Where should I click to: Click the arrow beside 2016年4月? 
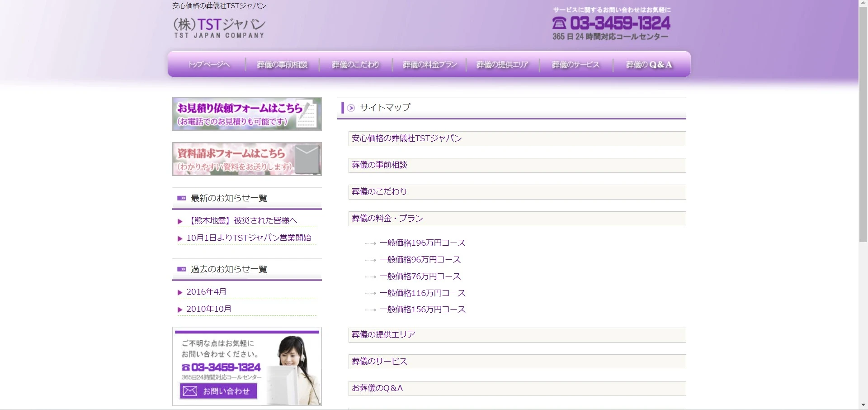[x=180, y=293]
